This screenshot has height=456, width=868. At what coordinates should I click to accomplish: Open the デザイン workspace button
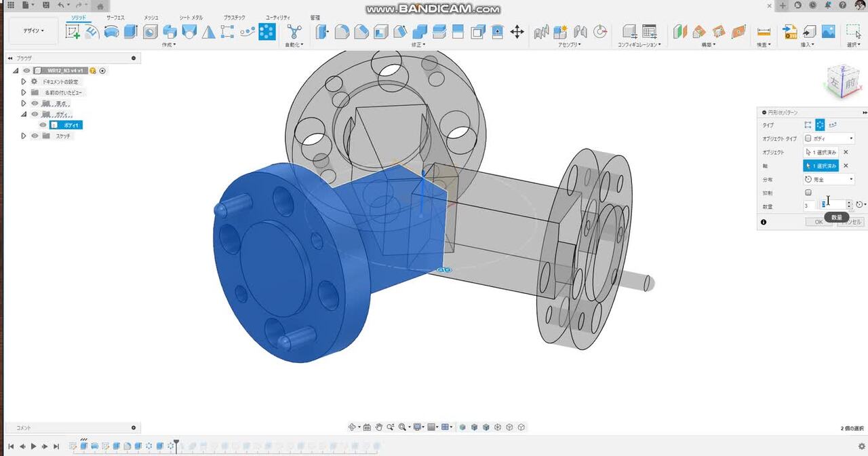pyautogui.click(x=33, y=31)
